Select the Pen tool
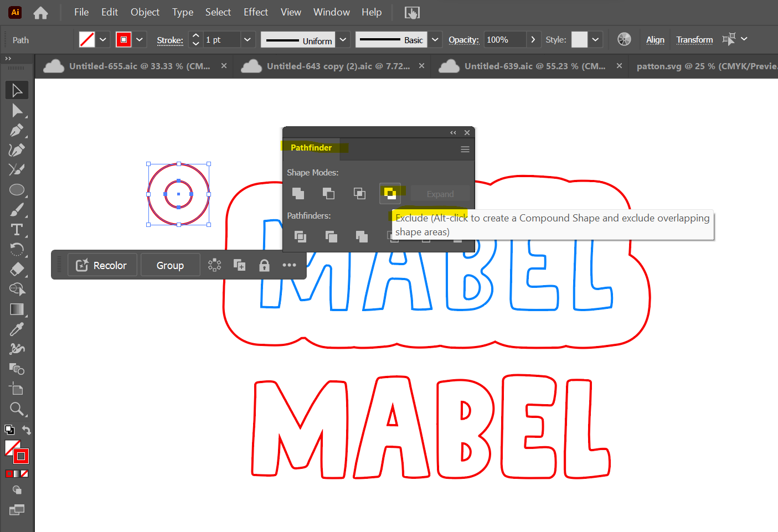 (16, 131)
